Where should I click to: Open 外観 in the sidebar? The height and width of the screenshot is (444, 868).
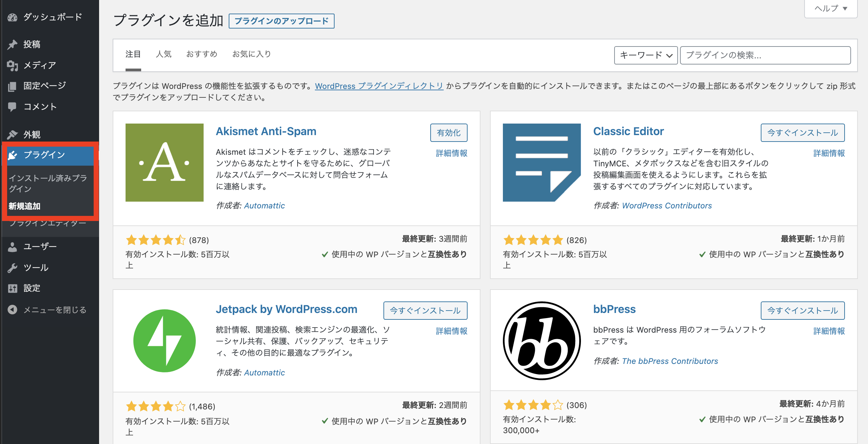(x=50, y=135)
